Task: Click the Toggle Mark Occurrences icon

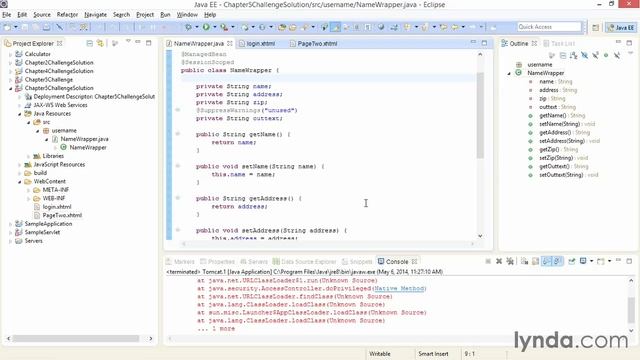Action: (336, 27)
